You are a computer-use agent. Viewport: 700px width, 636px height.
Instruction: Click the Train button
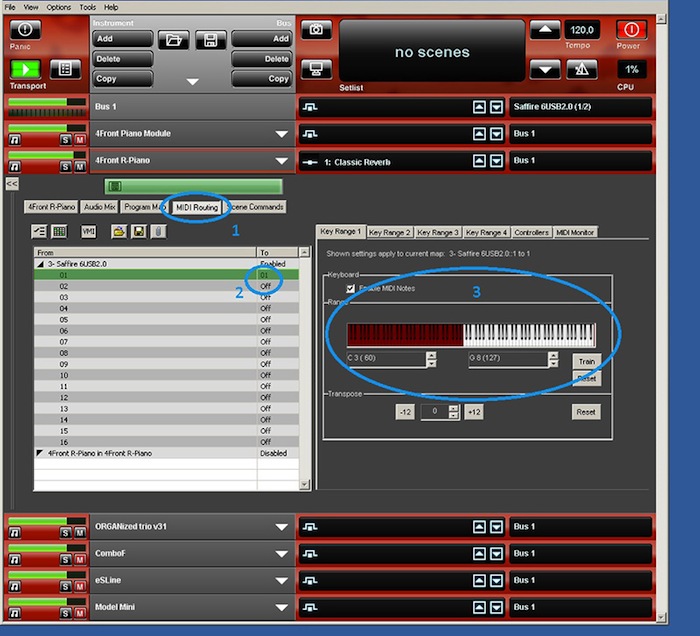coord(586,361)
